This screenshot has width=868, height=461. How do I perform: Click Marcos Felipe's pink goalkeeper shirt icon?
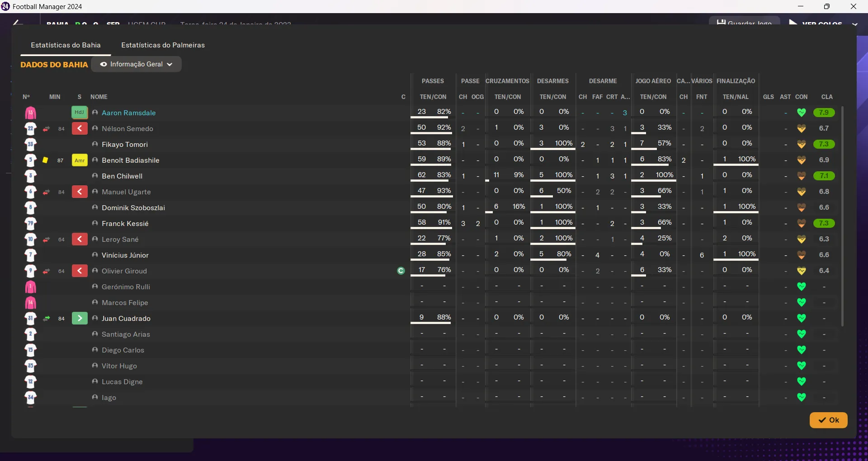tap(30, 302)
